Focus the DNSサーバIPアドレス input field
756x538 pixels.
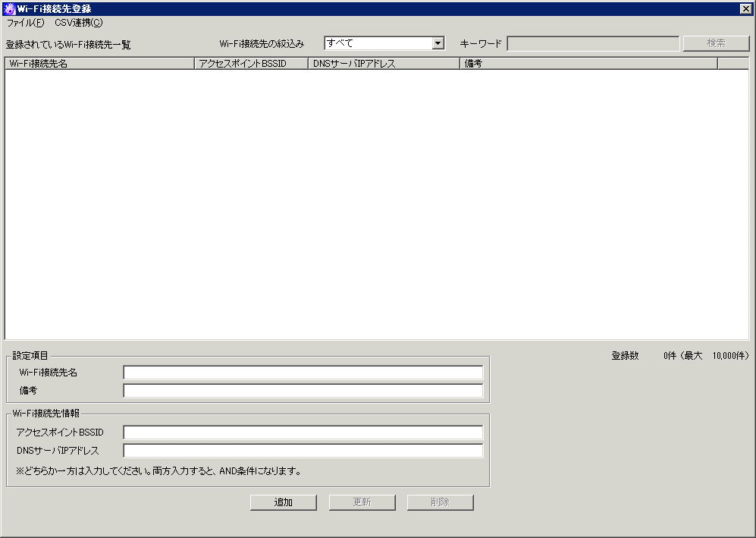[x=303, y=451]
